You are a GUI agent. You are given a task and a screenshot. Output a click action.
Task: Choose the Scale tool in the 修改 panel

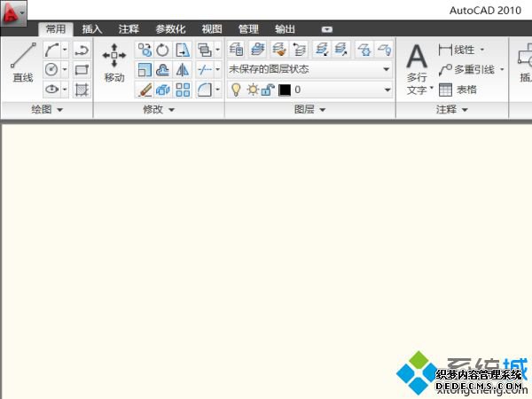pos(145,70)
